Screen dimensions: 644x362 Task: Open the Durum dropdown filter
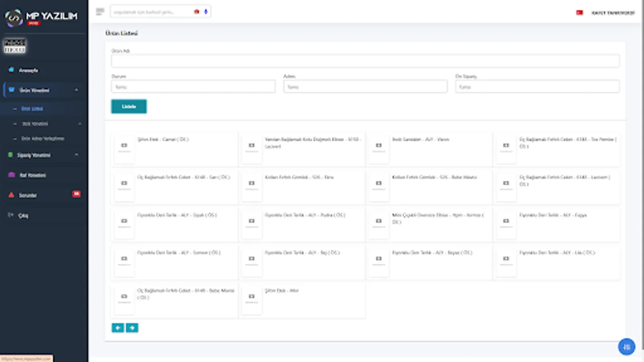pyautogui.click(x=193, y=86)
